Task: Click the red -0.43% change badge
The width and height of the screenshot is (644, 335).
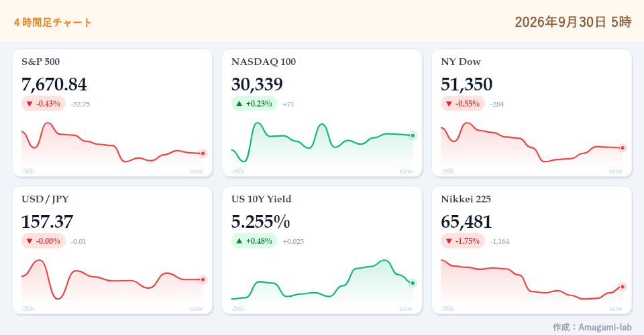Action: [44, 104]
